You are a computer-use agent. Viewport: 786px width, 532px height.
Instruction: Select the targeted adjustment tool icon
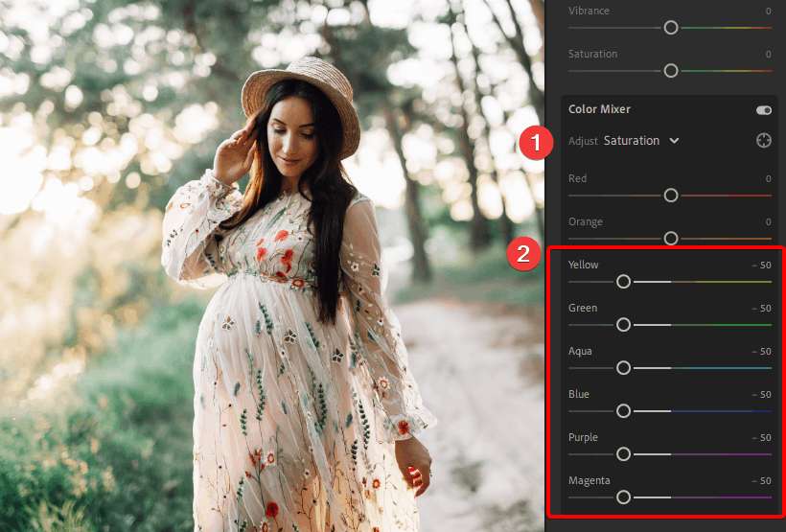click(763, 140)
